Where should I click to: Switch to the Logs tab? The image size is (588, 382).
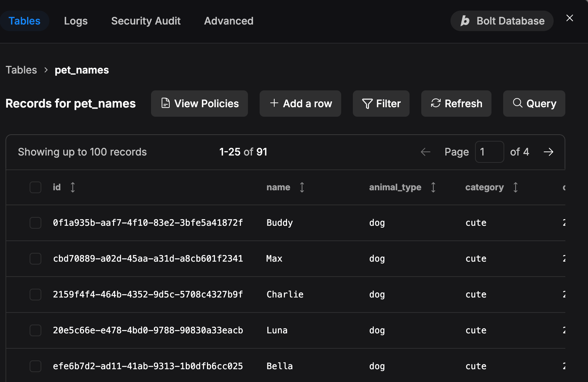pyautogui.click(x=76, y=21)
